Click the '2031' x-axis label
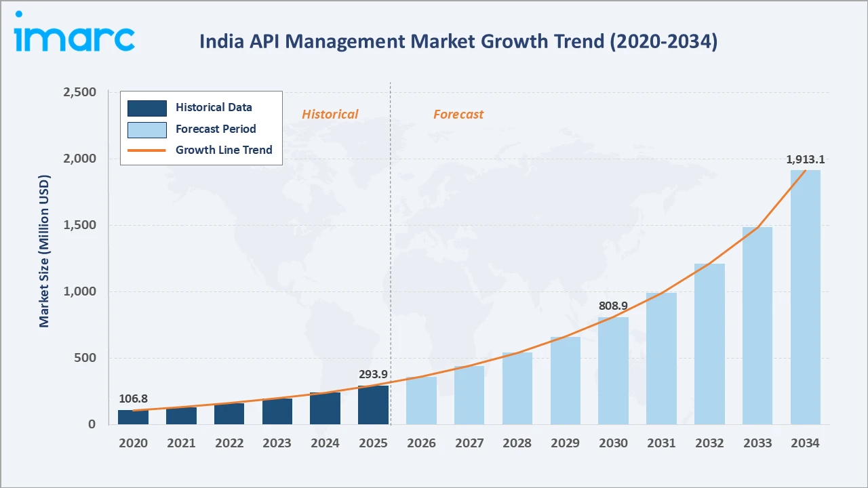Viewport: 868px width, 488px height. [662, 443]
